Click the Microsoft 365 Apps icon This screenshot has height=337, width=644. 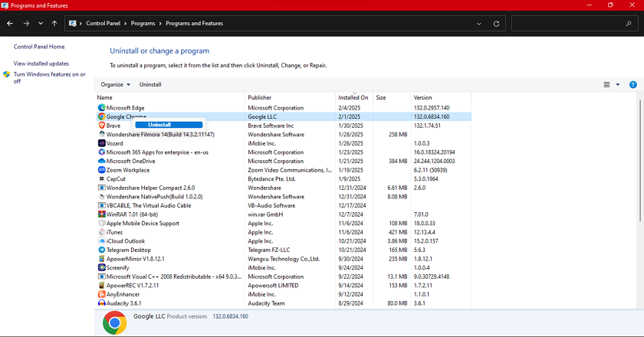[x=101, y=152]
